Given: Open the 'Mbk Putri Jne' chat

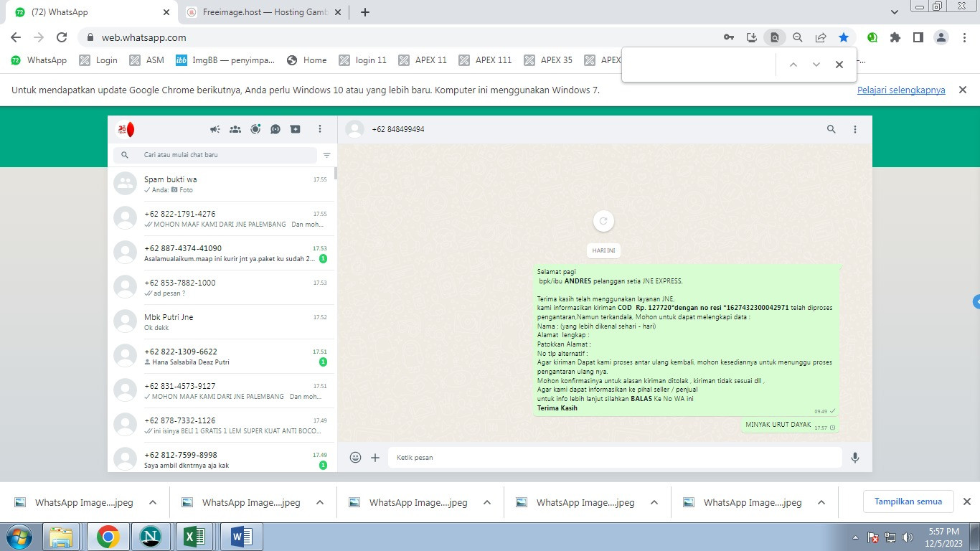Looking at the screenshot, I should coord(221,322).
